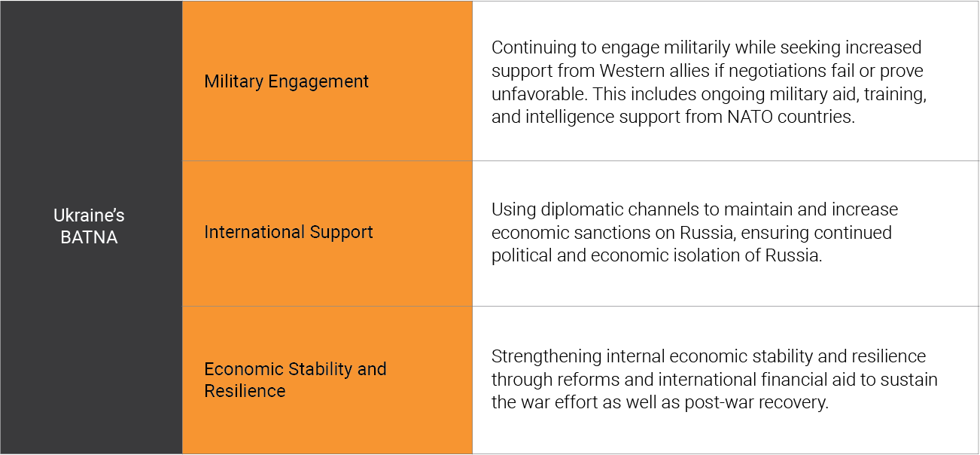This screenshot has width=980, height=455.
Task: Select the Economic Stability and Resilience label
Action: tap(295, 380)
